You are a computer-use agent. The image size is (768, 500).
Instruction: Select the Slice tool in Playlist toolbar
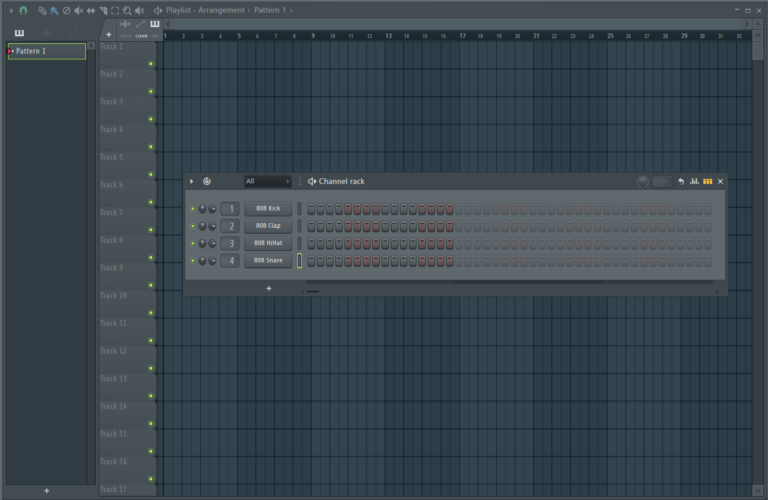coord(103,10)
